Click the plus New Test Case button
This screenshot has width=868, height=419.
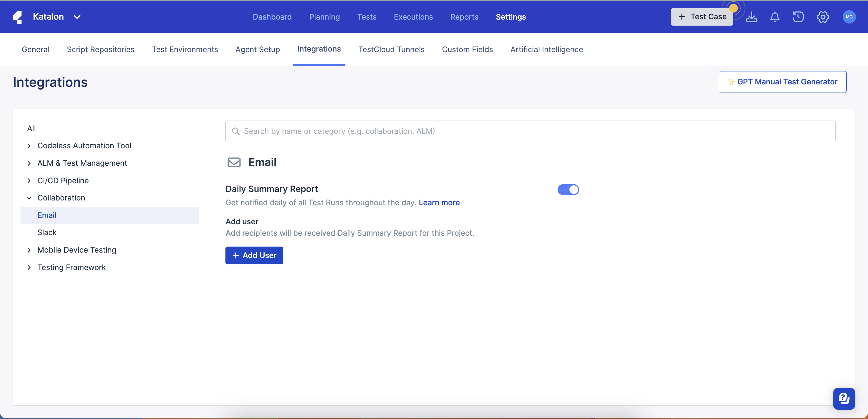click(702, 17)
